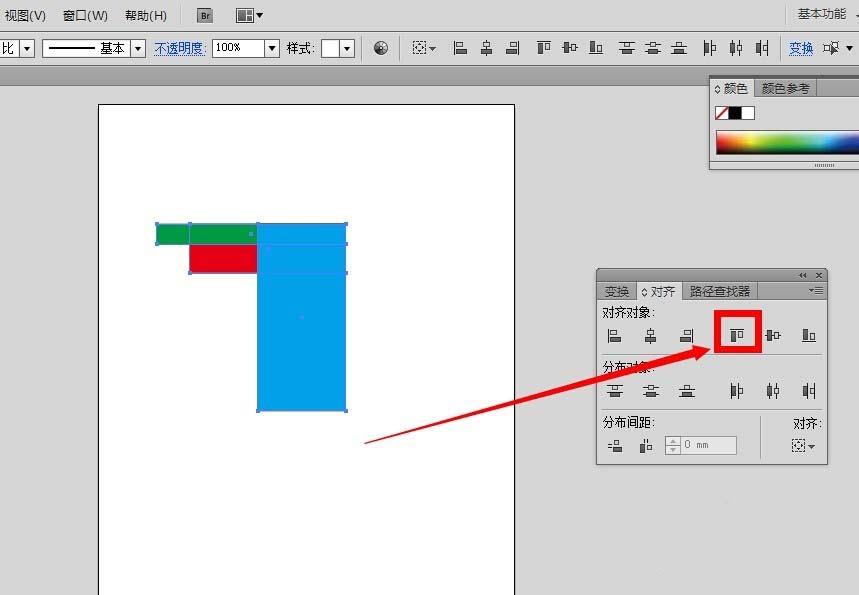
Task: Click horizontal distribute center in align panel
Action: click(x=773, y=391)
